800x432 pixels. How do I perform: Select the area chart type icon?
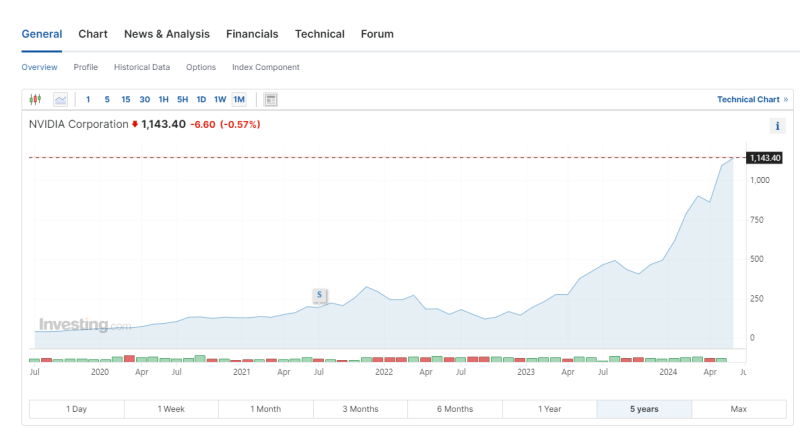[x=60, y=99]
